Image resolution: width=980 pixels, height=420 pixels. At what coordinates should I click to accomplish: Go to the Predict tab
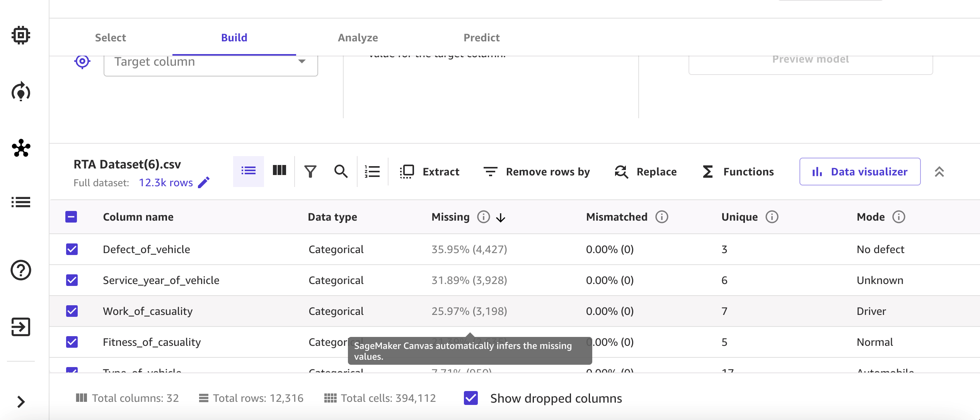481,37
